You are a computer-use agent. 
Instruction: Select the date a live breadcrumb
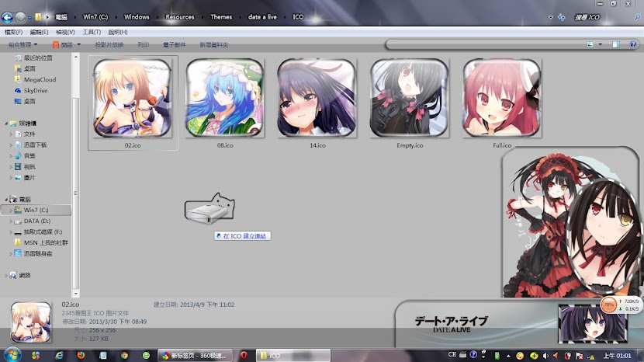click(x=262, y=17)
